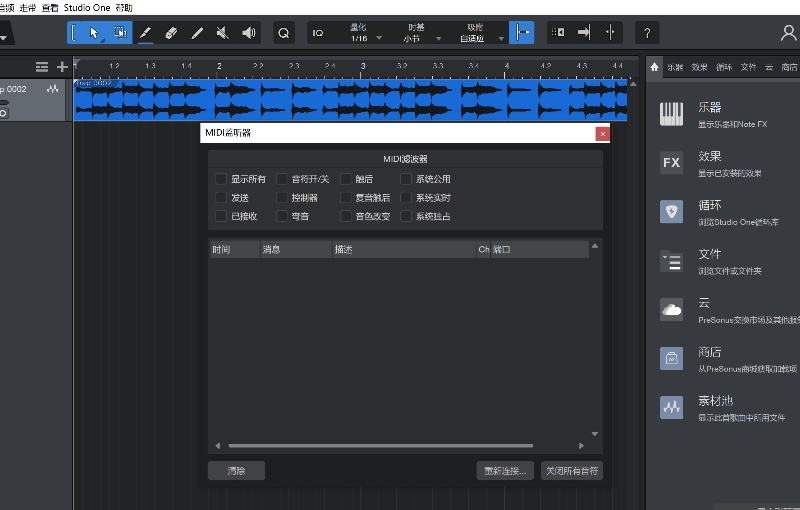800x510 pixels.
Task: Toggle the highlighted snap button
Action: pos(521,33)
